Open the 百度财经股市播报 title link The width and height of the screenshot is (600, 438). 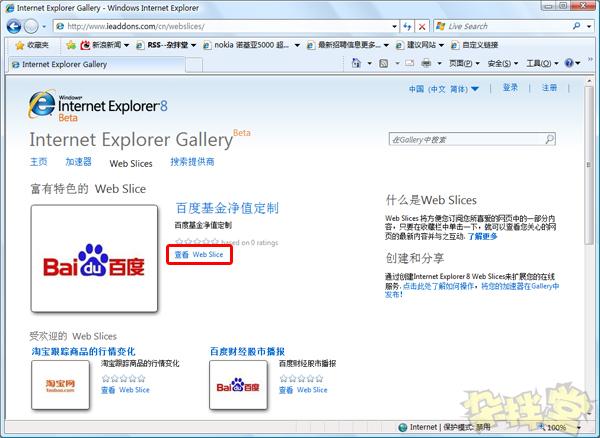247,351
